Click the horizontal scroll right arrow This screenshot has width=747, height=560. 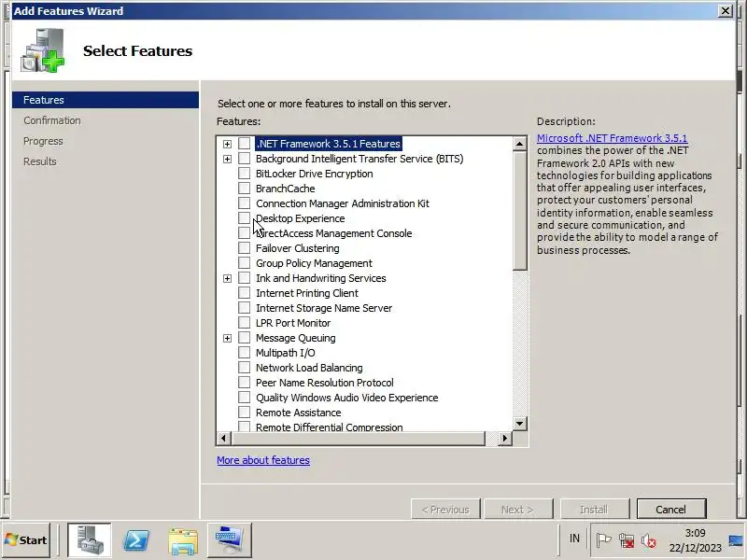click(x=504, y=438)
